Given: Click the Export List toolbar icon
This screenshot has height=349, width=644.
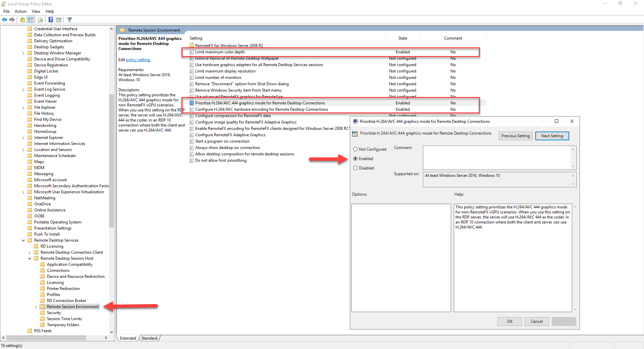Looking at the screenshot, I should [40, 20].
